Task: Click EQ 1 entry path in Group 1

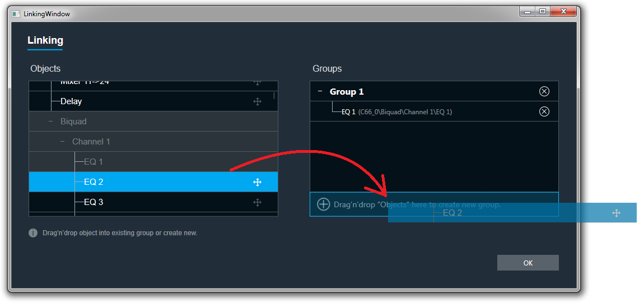Action: [405, 111]
